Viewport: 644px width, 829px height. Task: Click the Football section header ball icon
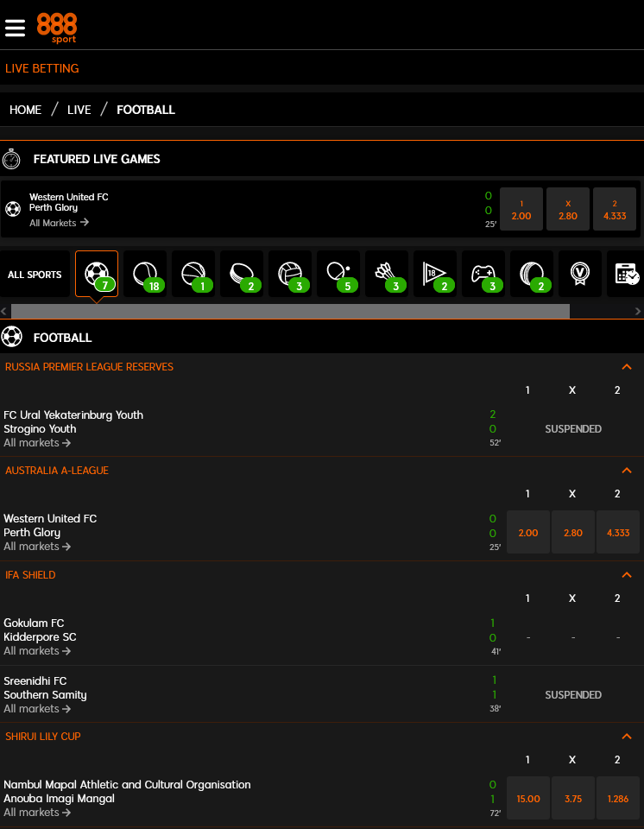pos(11,337)
